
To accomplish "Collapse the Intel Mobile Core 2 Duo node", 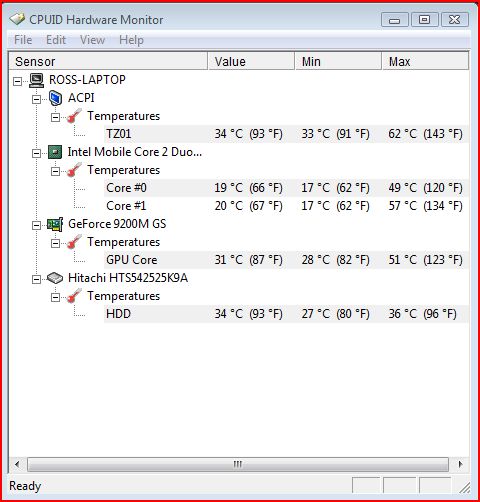I will click(36, 153).
